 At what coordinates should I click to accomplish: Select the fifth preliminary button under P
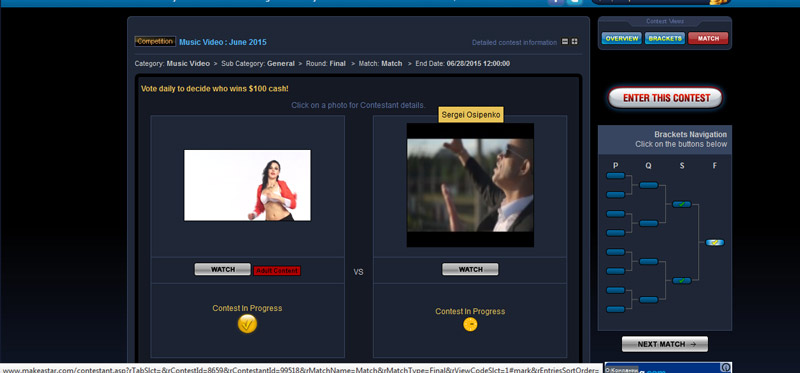click(615, 252)
